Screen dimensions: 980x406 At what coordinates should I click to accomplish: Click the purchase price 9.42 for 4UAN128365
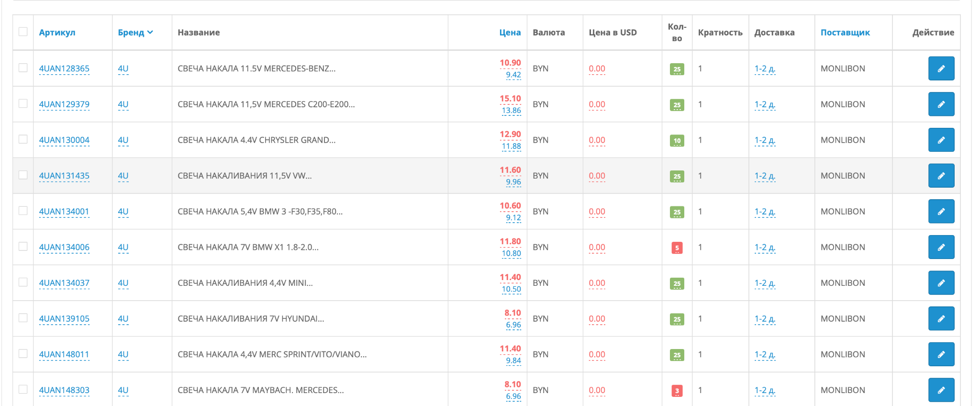pos(513,75)
